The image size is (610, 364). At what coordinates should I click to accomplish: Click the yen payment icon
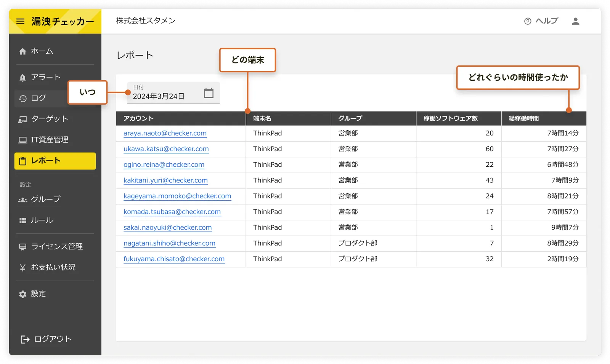(23, 268)
